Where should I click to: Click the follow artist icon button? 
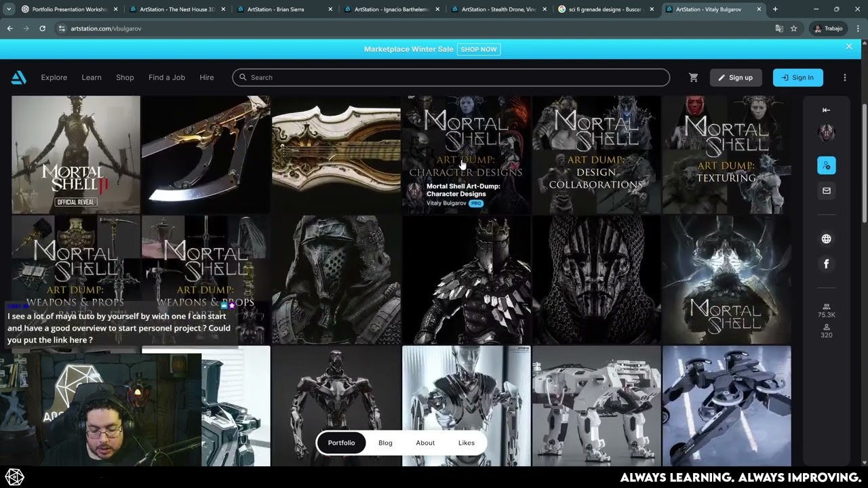pyautogui.click(x=826, y=165)
